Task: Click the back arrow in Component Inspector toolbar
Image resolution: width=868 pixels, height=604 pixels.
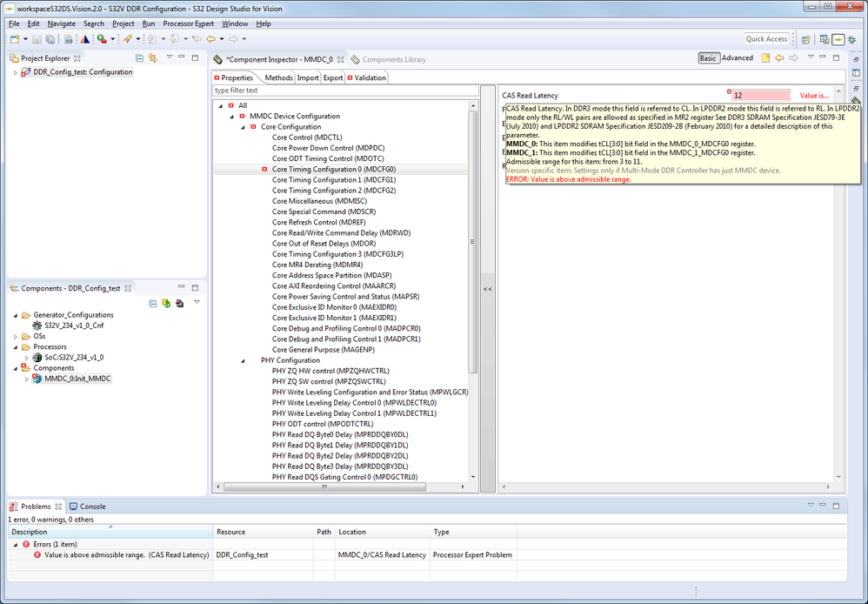Action: 779,57
